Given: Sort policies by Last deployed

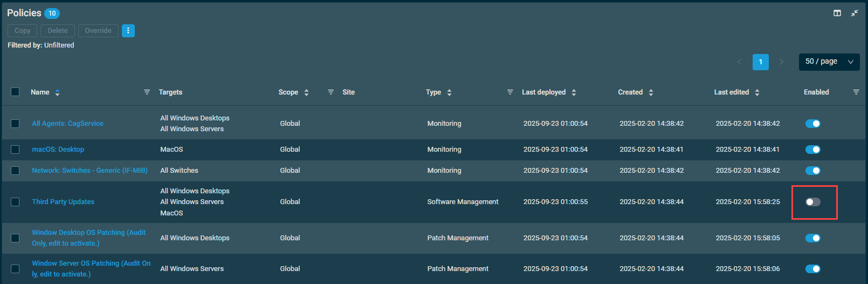Looking at the screenshot, I should click(574, 92).
